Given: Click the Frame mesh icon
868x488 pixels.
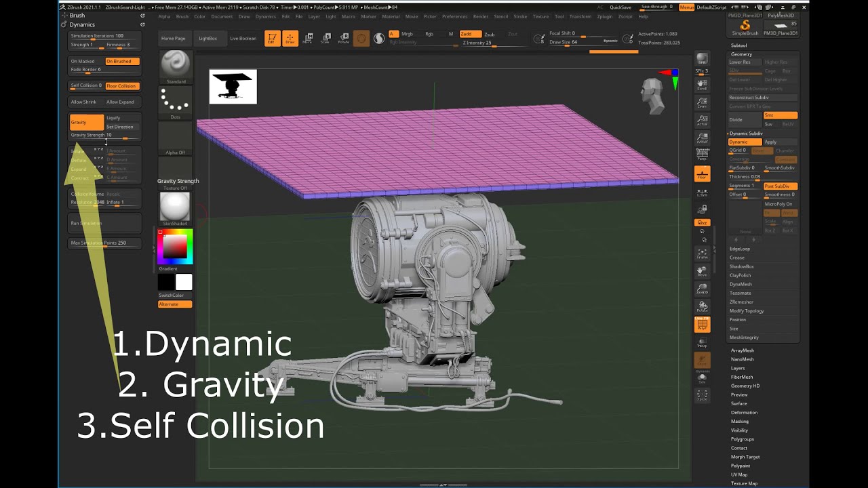Looking at the screenshot, I should pyautogui.click(x=702, y=253).
